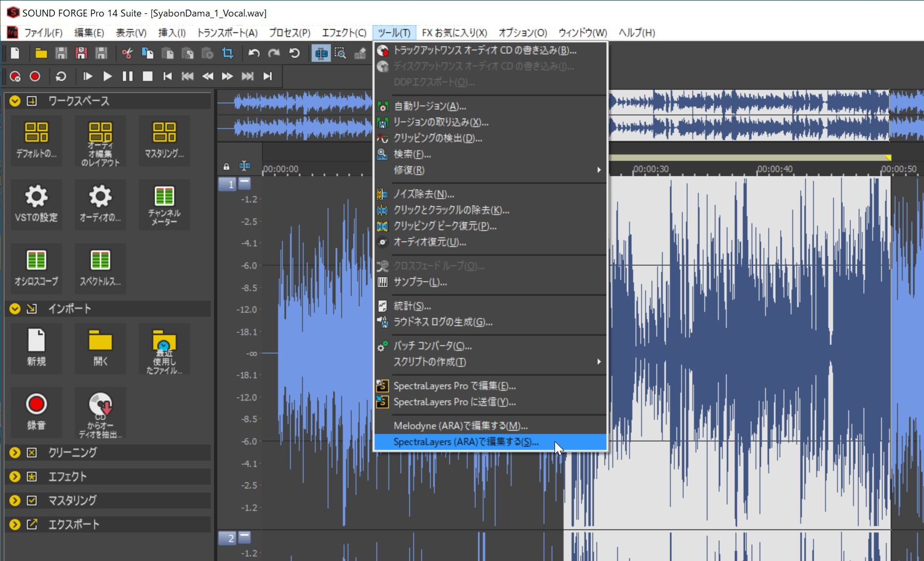Choose バッチ コンバータ(C)... menu entry

click(490, 346)
